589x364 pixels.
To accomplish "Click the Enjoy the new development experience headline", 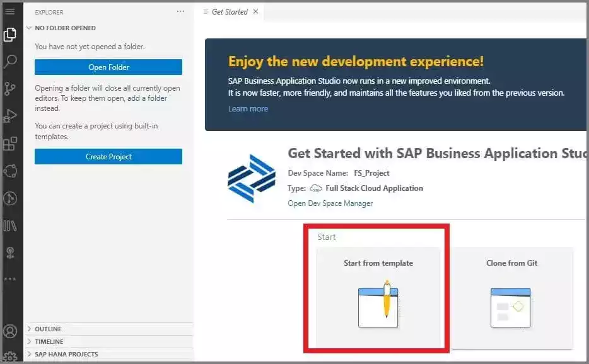I will click(356, 62).
